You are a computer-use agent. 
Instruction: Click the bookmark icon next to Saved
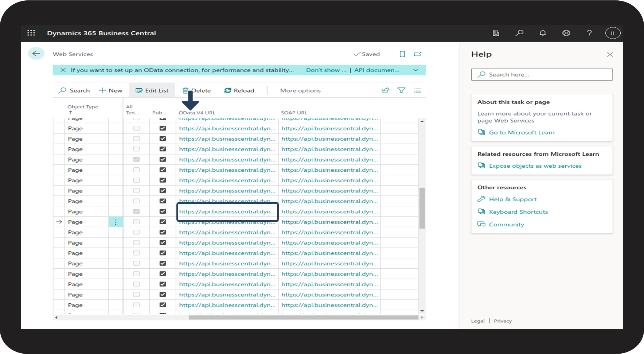click(x=402, y=54)
